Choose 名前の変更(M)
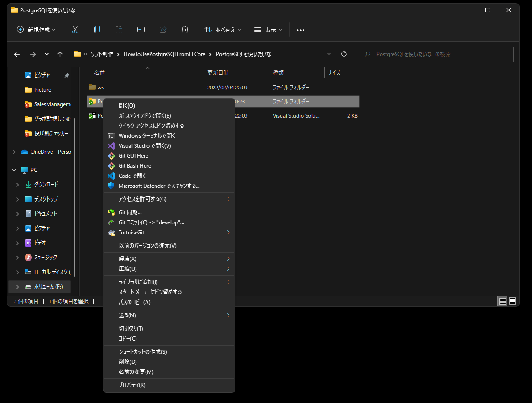 point(169,372)
